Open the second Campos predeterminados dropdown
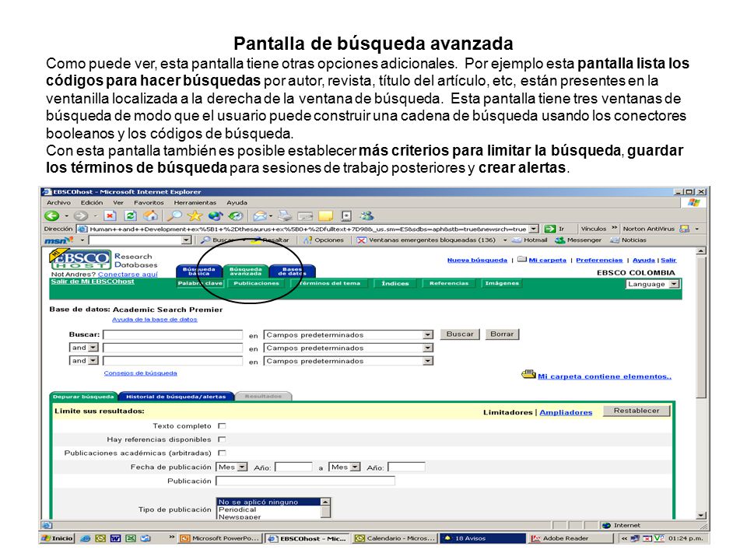The image size is (747, 560). [x=349, y=348]
